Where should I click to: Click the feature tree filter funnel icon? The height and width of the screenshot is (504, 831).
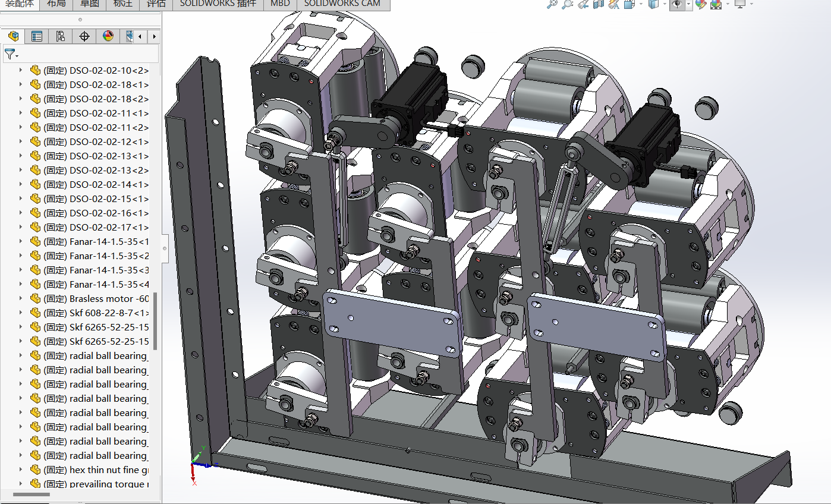pyautogui.click(x=10, y=54)
